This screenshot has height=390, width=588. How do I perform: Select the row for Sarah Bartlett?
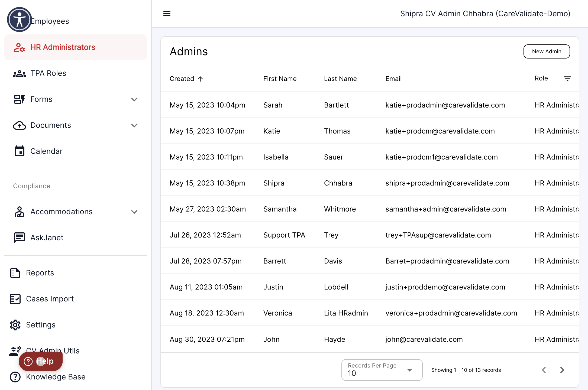tap(370, 105)
